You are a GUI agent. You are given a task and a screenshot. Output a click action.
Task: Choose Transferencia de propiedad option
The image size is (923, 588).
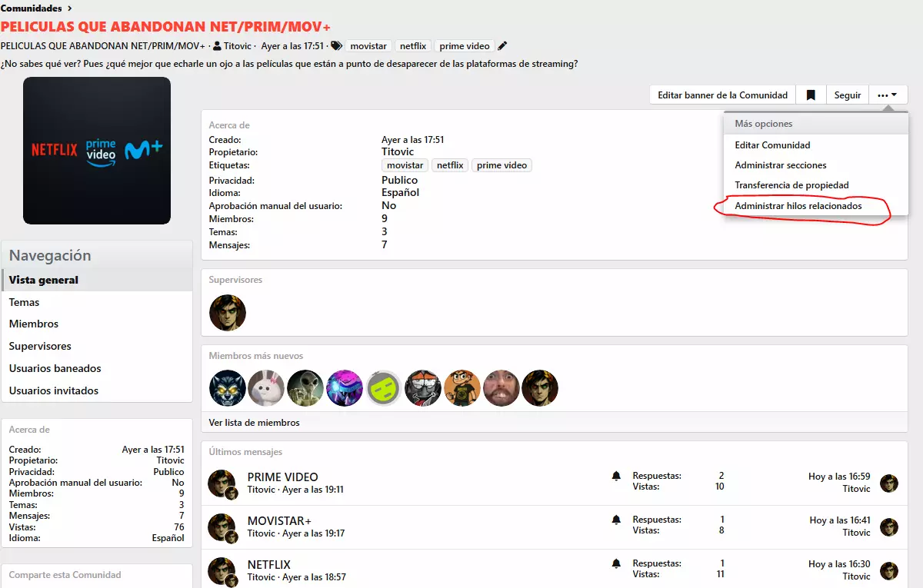tap(816, 185)
